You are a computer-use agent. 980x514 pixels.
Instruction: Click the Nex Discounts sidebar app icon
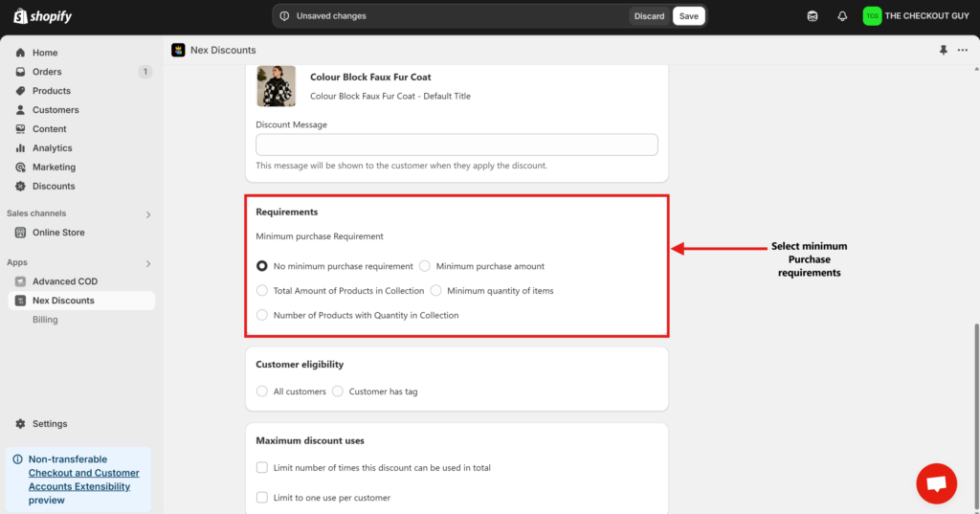21,301
